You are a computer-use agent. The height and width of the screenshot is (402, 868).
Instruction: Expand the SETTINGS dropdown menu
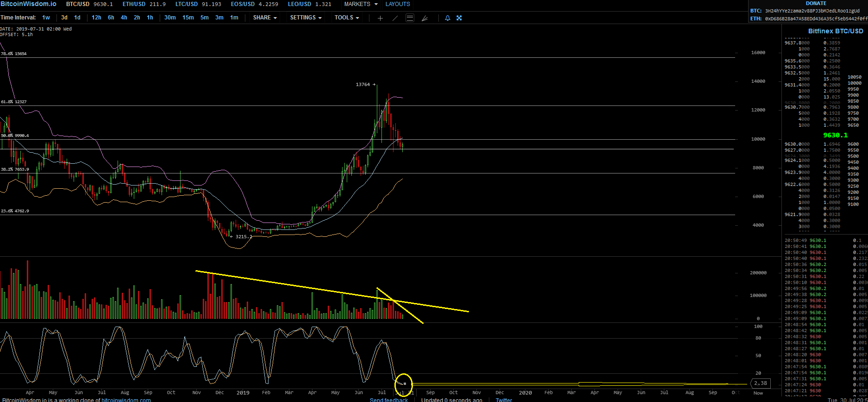click(x=306, y=18)
